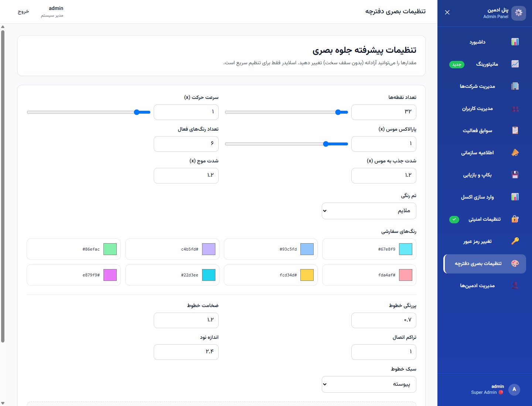The width and height of the screenshot is (532, 406).
Task: Open the #67e8f9 cyan color swatch
Action: click(406, 249)
